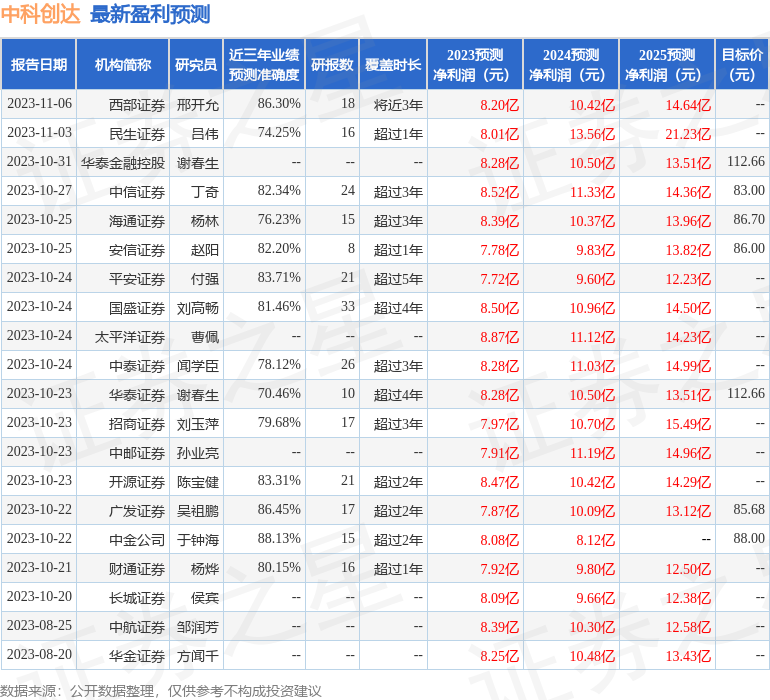Click target price 85.68

749,509
